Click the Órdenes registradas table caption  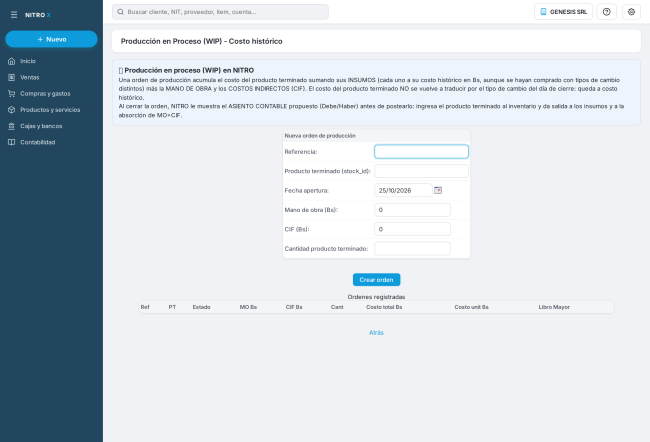point(376,297)
